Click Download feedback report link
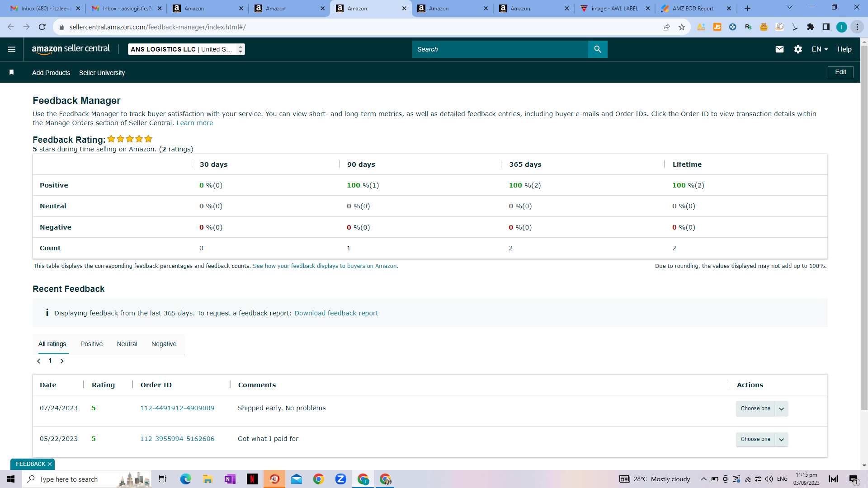Screen dimensions: 868x488 (x=336, y=313)
